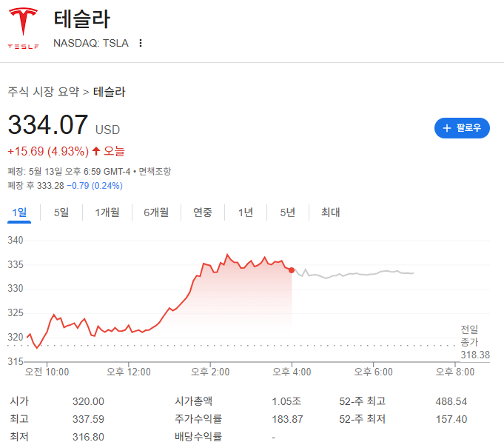Click the 최고 value 337.59
This screenshot has height=442, width=504.
click(88, 419)
